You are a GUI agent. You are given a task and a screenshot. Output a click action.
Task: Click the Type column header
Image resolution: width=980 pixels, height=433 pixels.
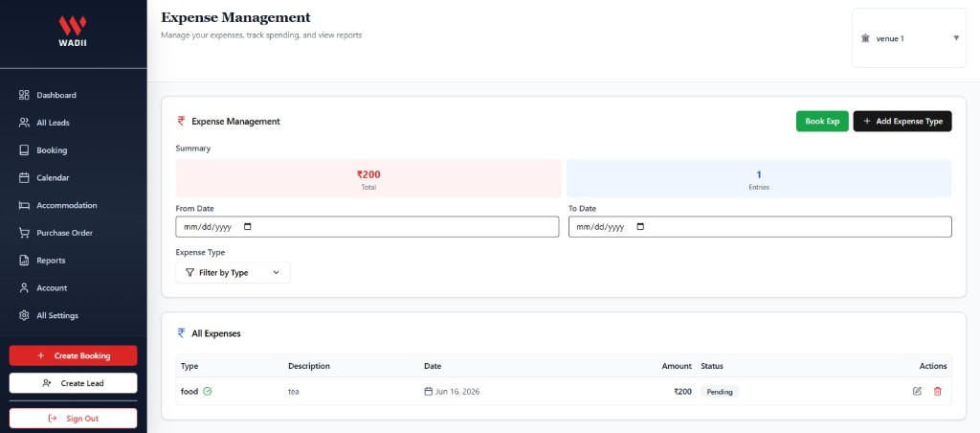tap(189, 366)
